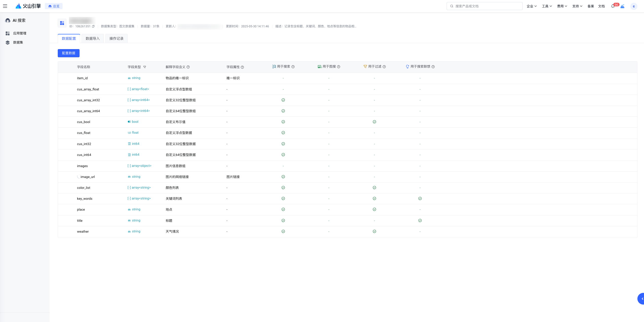Click the 用于过滤 header funnel icon
The width and height of the screenshot is (644, 322).
point(365,67)
